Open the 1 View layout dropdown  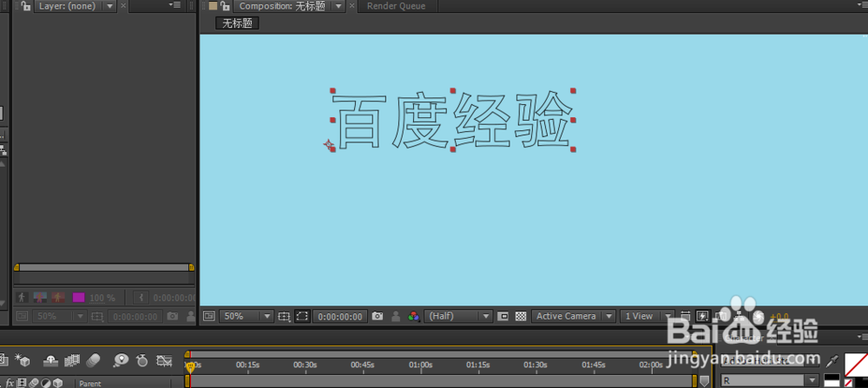[648, 316]
